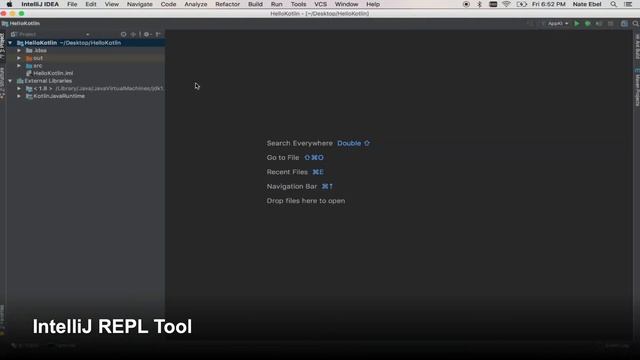Click the screen recording status icon

click(466, 4)
